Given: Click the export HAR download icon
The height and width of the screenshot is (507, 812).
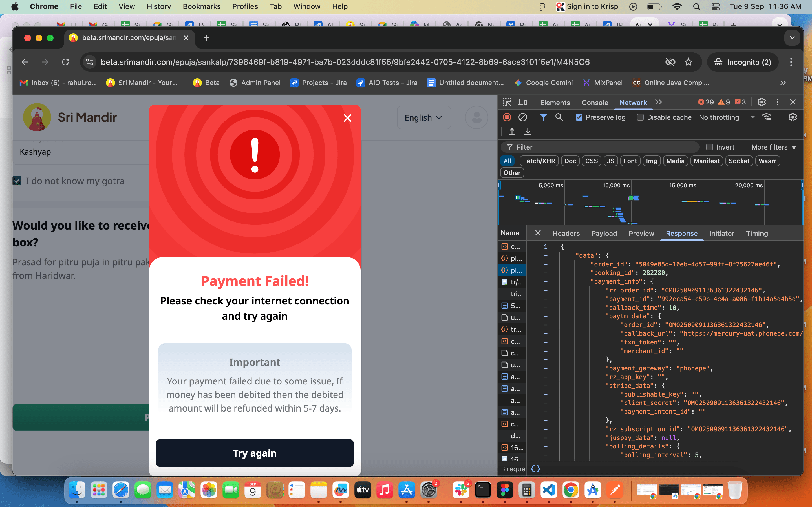Looking at the screenshot, I should 528,132.
